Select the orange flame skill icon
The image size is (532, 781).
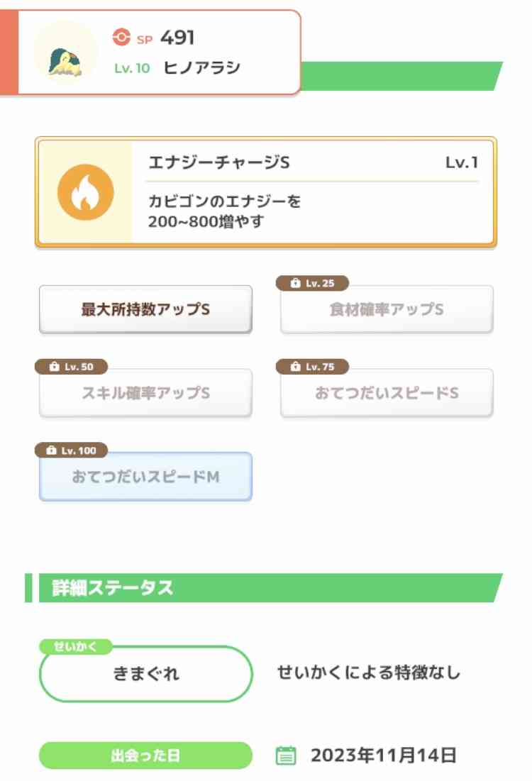click(86, 192)
